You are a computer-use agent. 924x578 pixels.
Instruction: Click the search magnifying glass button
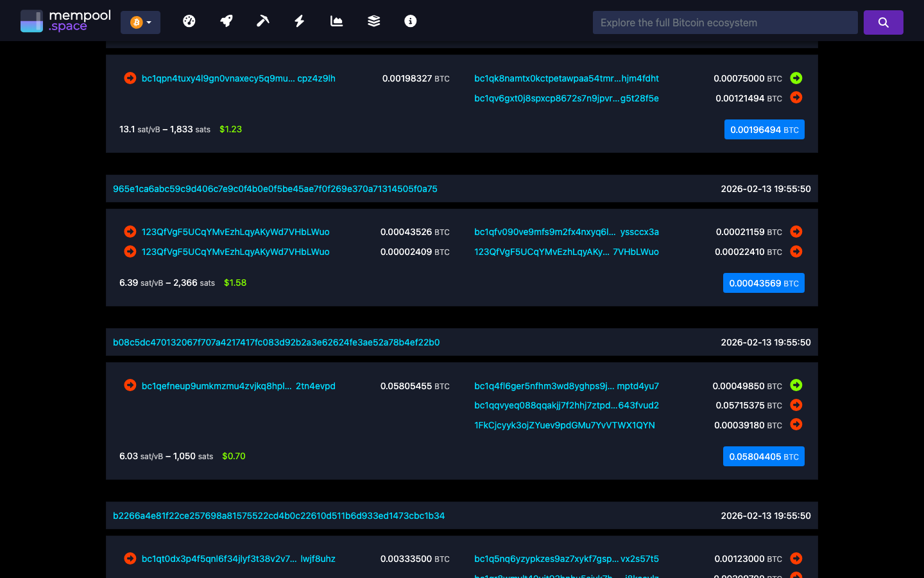point(883,22)
